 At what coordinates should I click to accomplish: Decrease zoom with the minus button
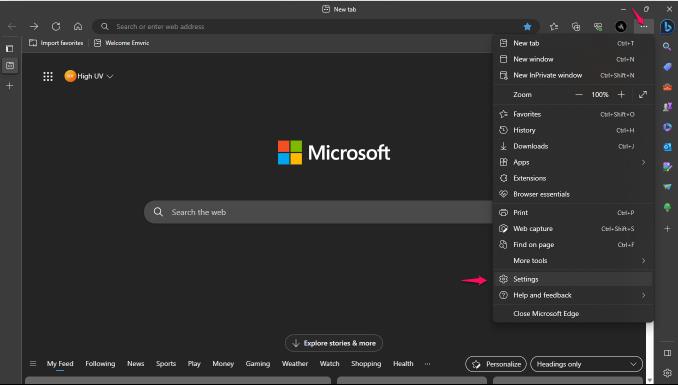point(579,94)
